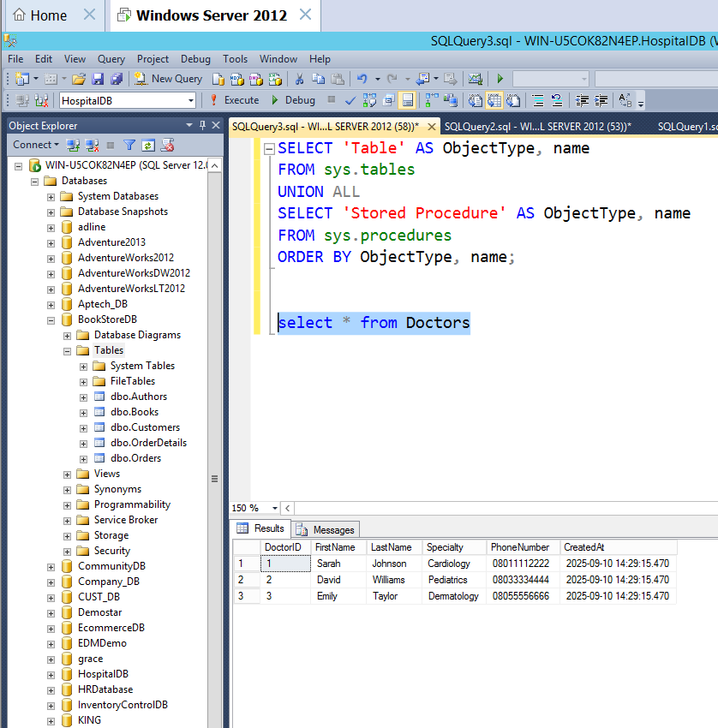The width and height of the screenshot is (718, 728).
Task: Open the HospitalDB database dropdown
Action: click(x=190, y=100)
